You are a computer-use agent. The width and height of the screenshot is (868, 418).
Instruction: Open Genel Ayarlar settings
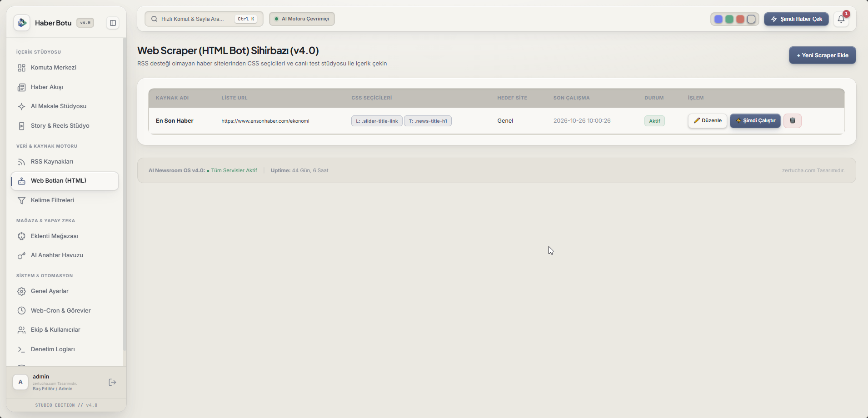[65, 291]
